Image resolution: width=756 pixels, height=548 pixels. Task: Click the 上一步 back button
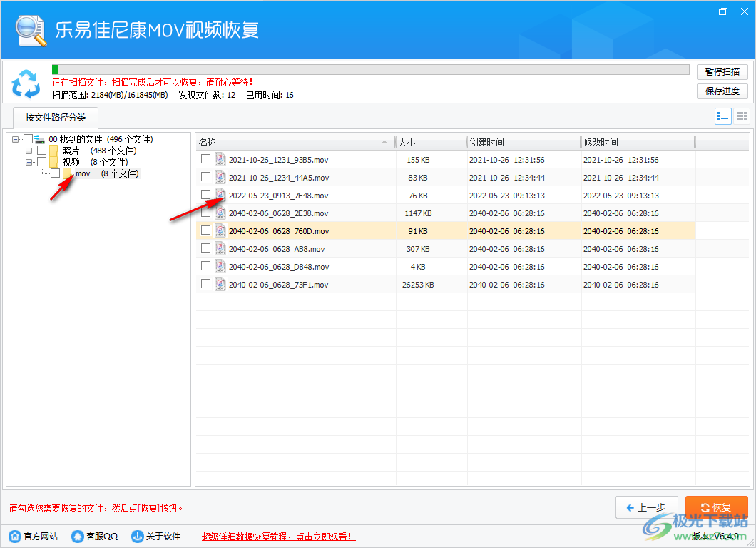[x=647, y=507]
